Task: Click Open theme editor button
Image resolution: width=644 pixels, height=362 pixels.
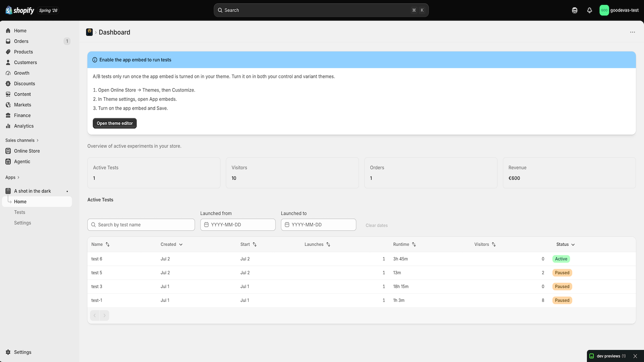Action: [115, 123]
